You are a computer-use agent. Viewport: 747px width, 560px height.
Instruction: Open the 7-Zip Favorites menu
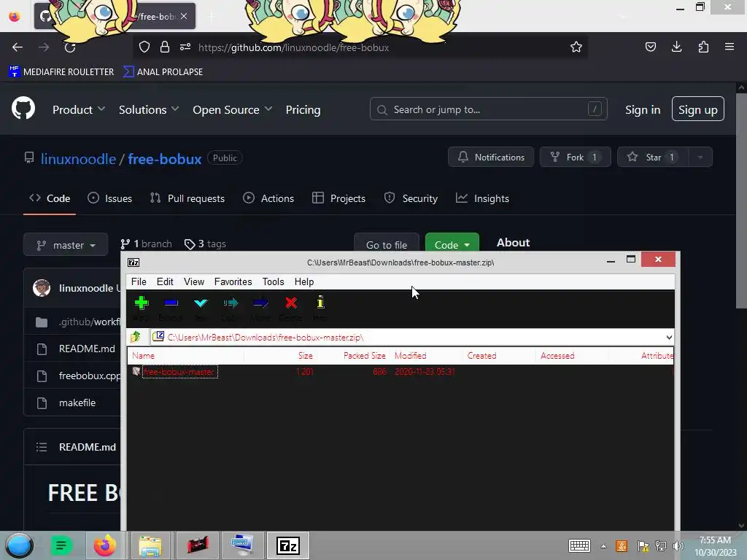(233, 282)
